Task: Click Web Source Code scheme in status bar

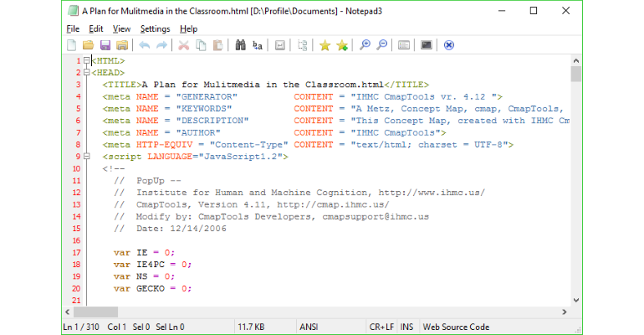Action: coord(456,327)
